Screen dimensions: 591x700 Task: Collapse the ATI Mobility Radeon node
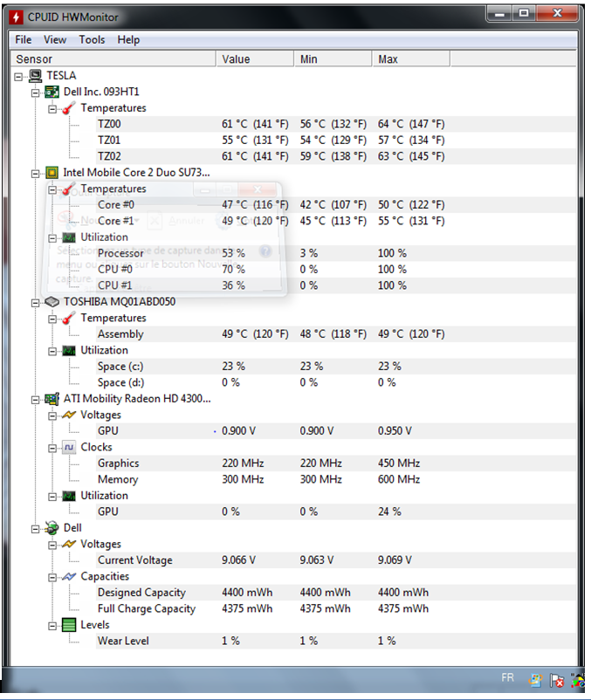tap(36, 399)
